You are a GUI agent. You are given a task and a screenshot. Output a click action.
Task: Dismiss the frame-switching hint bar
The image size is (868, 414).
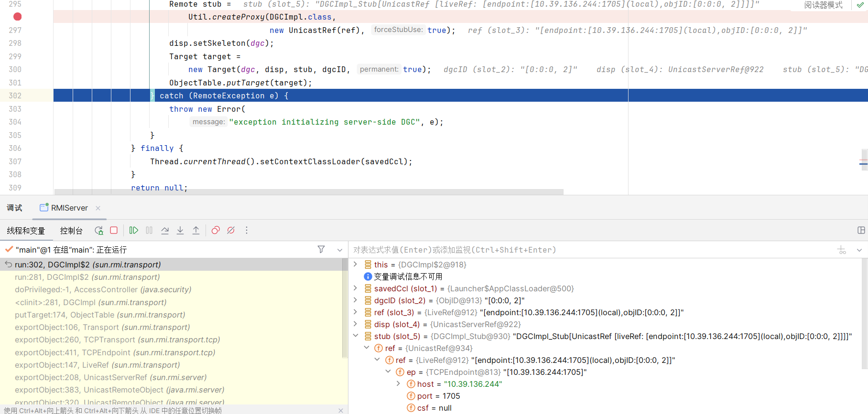point(340,410)
